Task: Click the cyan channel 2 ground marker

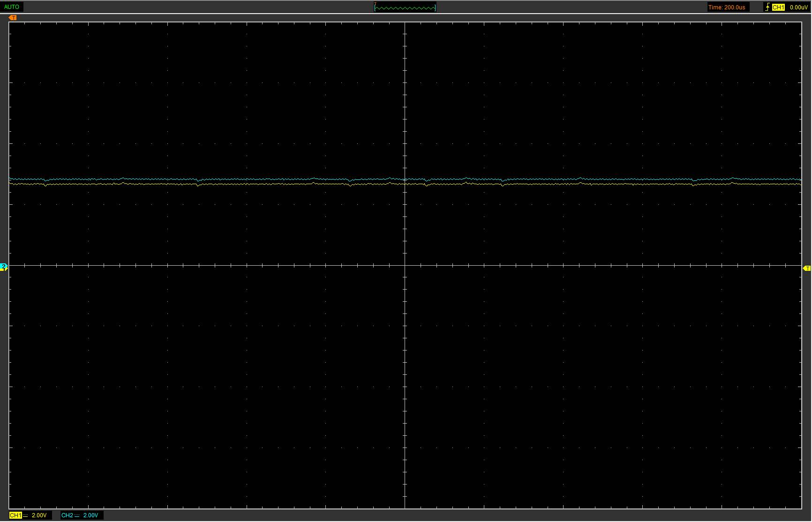Action: [4, 267]
